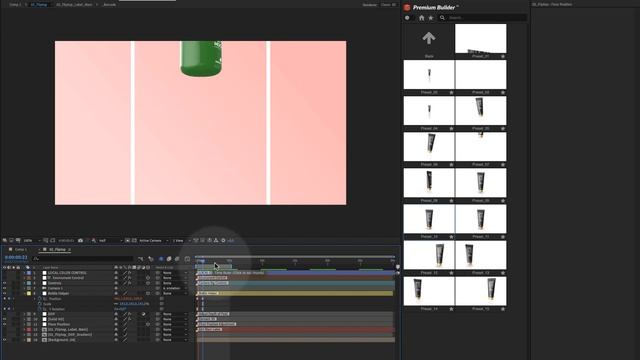Collapse the Bottle Helper layer properties

coord(24,293)
